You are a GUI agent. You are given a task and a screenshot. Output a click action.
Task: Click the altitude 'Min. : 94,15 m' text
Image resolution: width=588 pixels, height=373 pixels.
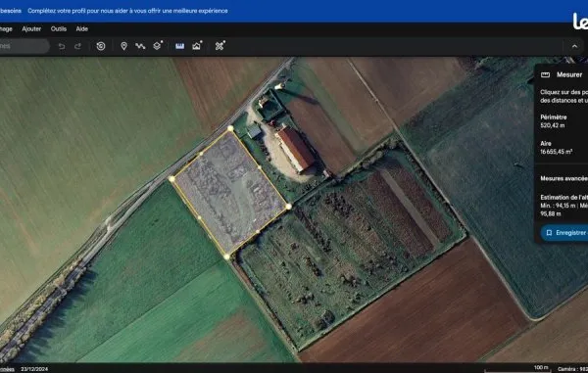[x=558, y=206]
